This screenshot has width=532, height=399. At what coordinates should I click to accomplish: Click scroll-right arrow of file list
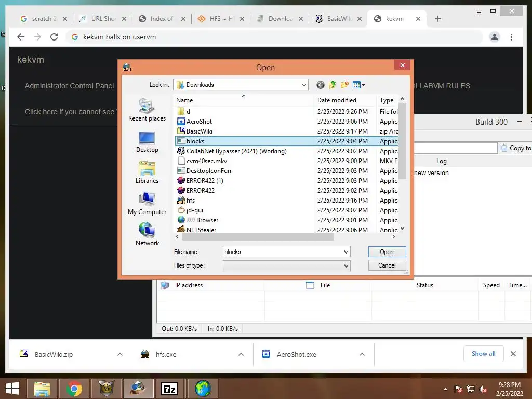coord(394,237)
